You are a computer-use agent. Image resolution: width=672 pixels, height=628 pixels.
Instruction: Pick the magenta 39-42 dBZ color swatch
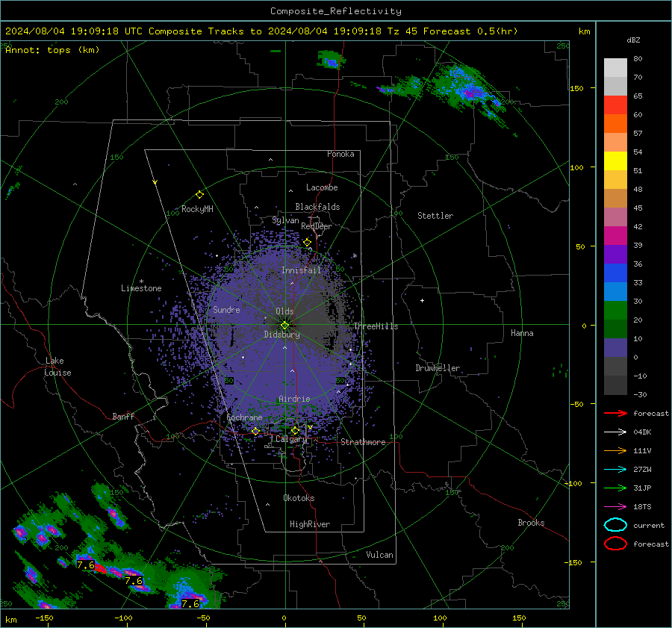(x=615, y=236)
